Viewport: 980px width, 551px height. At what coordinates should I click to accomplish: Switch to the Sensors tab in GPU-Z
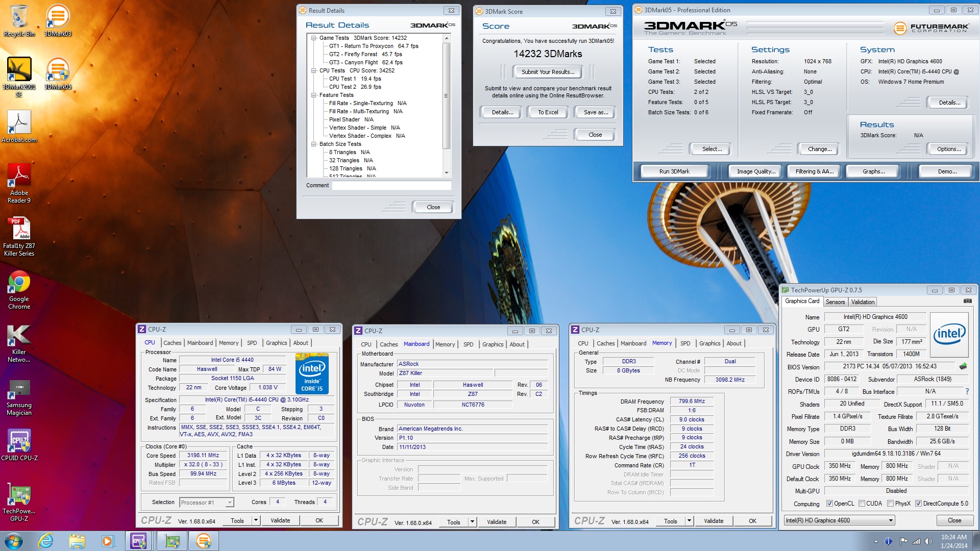point(836,302)
